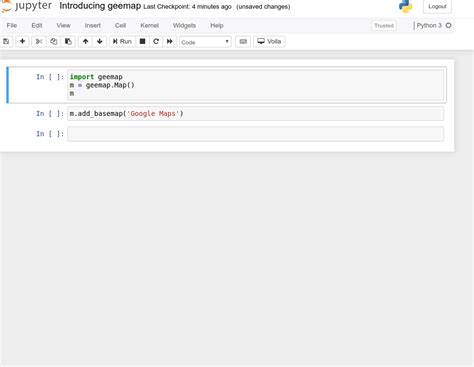
Task: Copy selected cells icon
Action: [54, 41]
